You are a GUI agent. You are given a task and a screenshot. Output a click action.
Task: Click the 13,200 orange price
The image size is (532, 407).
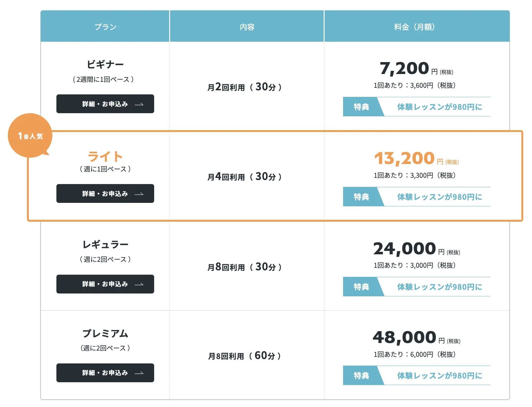(404, 158)
